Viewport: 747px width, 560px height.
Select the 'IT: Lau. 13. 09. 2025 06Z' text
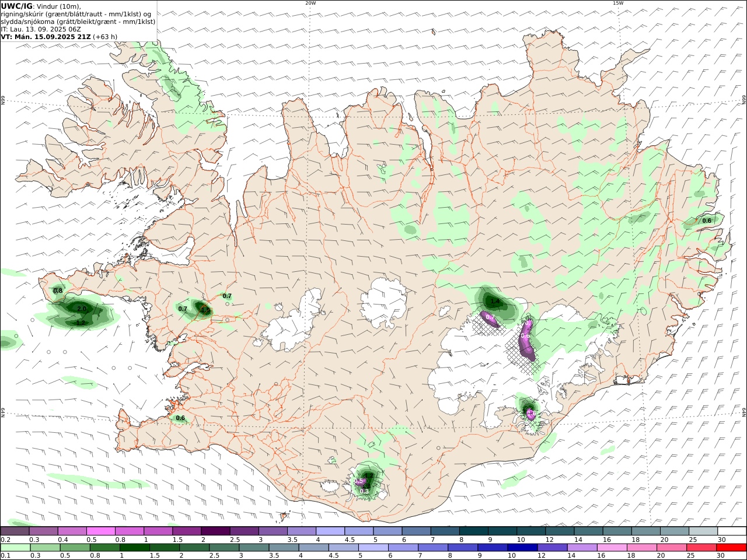pyautogui.click(x=42, y=29)
